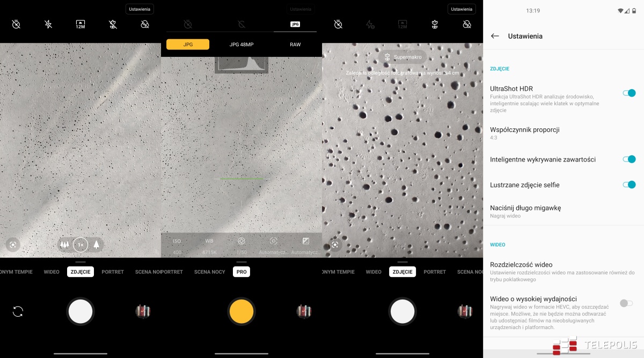Toggle UltraShot HDR switch
Viewport: 644px width, 358px height.
(629, 93)
